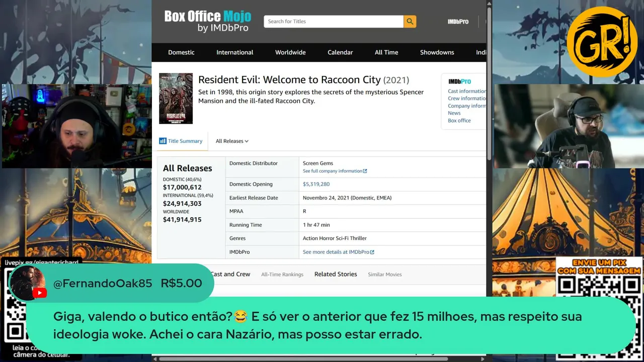
Task: Click the scrollbar up arrow
Action: coord(489,3)
